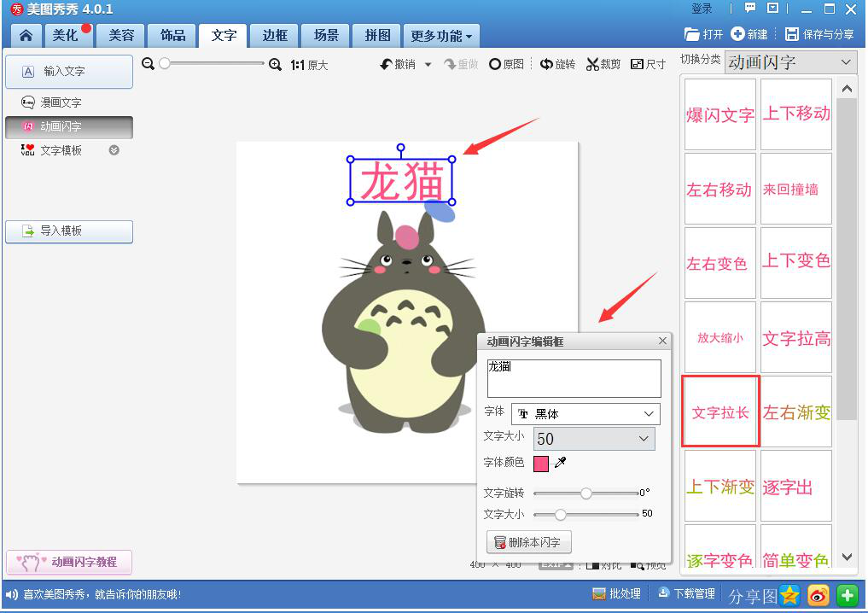Expand the 文字模板 chevron
Viewport: 868px width, 613px height.
click(x=114, y=150)
